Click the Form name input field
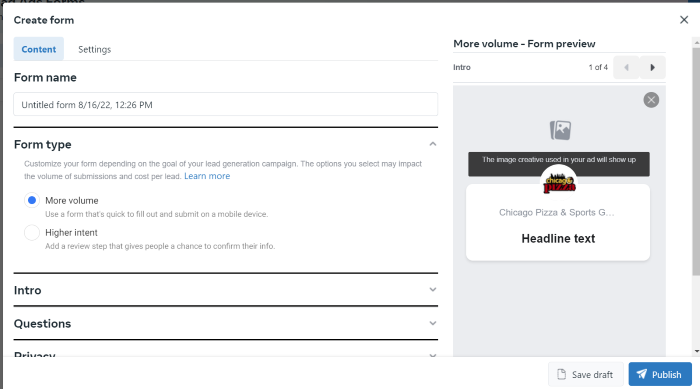700x389 pixels. tap(225, 105)
